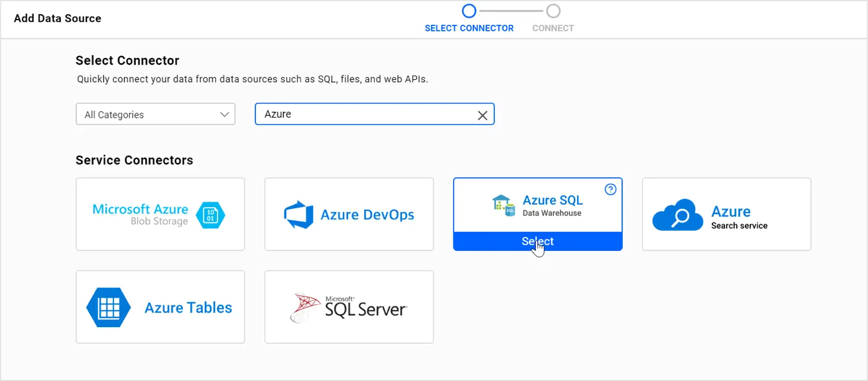Focus the connector search field
Screen dimensions: 868x381
pyautogui.click(x=367, y=115)
